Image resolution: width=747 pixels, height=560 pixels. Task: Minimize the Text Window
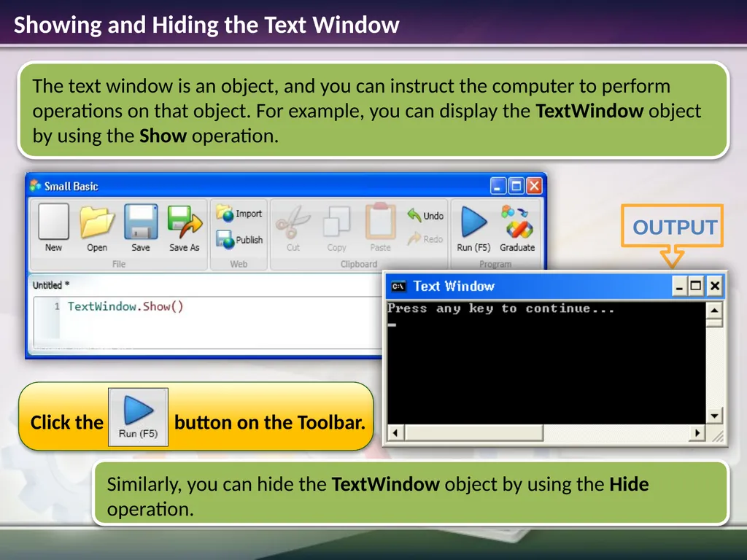[x=679, y=286]
